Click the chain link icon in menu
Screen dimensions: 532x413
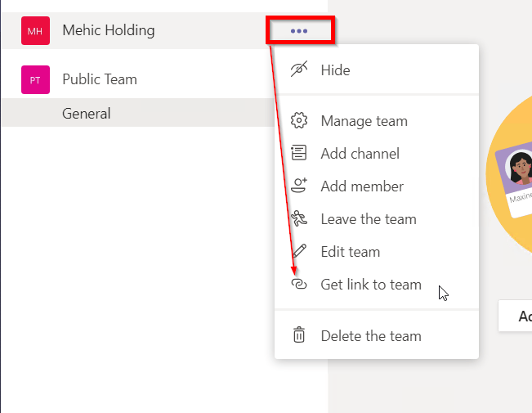(299, 285)
